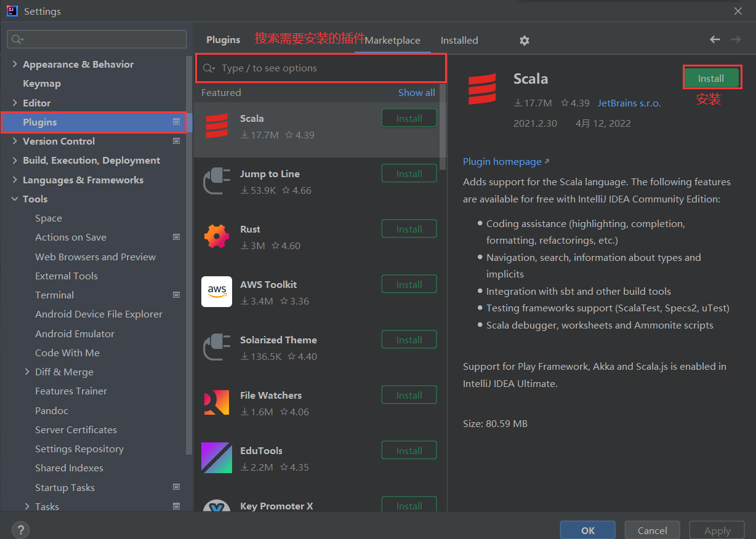Open Shared Indexes settings
The image size is (756, 539).
click(x=69, y=468)
